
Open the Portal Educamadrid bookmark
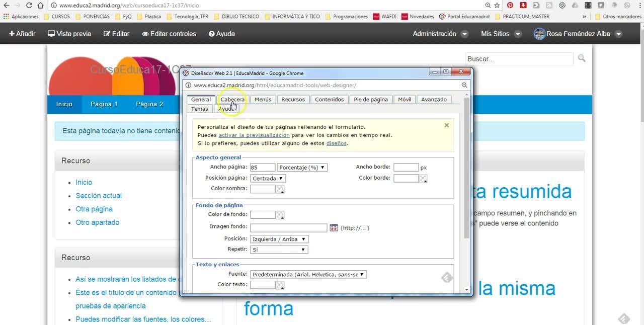tap(464, 17)
